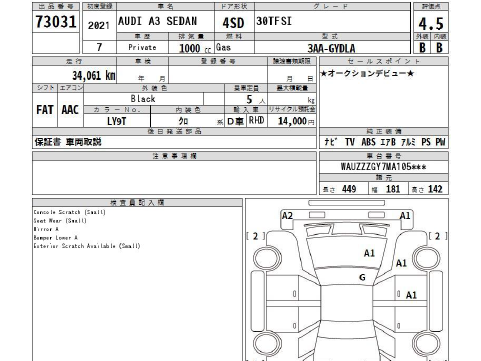
Task: Select the height value 142
Action: [435, 189]
